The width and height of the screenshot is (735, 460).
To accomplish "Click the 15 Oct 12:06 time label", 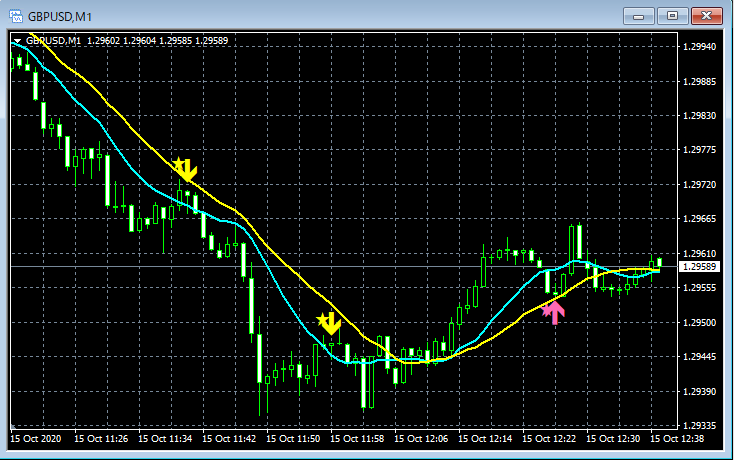I will (x=421, y=439).
